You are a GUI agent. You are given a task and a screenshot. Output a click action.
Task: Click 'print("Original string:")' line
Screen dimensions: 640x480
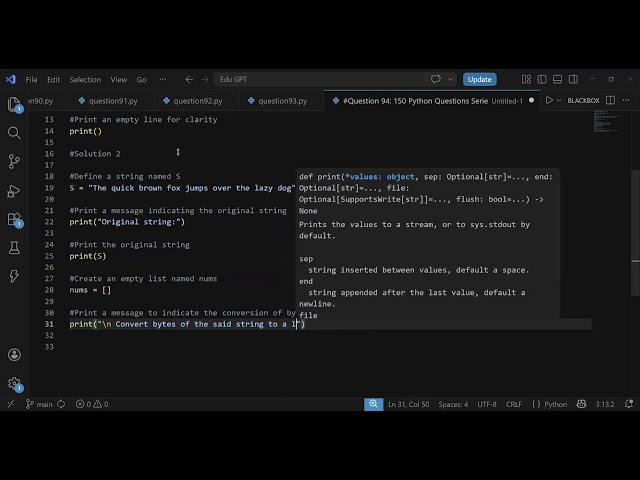[x=127, y=222]
